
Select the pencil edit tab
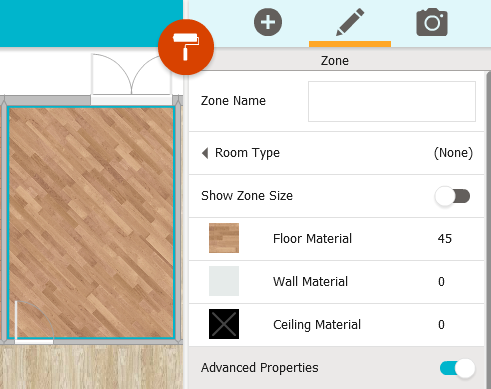point(350,22)
